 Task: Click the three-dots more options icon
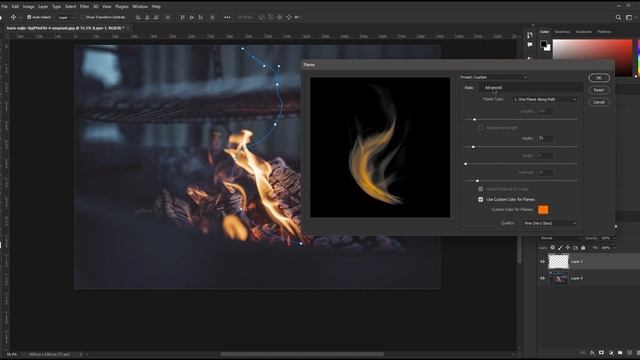pyautogui.click(x=227, y=17)
